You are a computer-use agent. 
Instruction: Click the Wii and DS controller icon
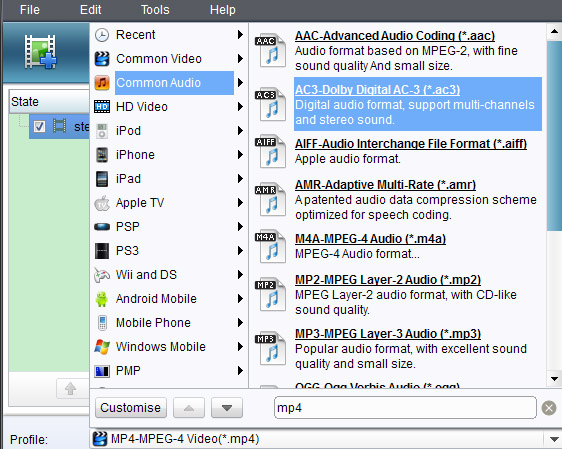pyautogui.click(x=102, y=275)
